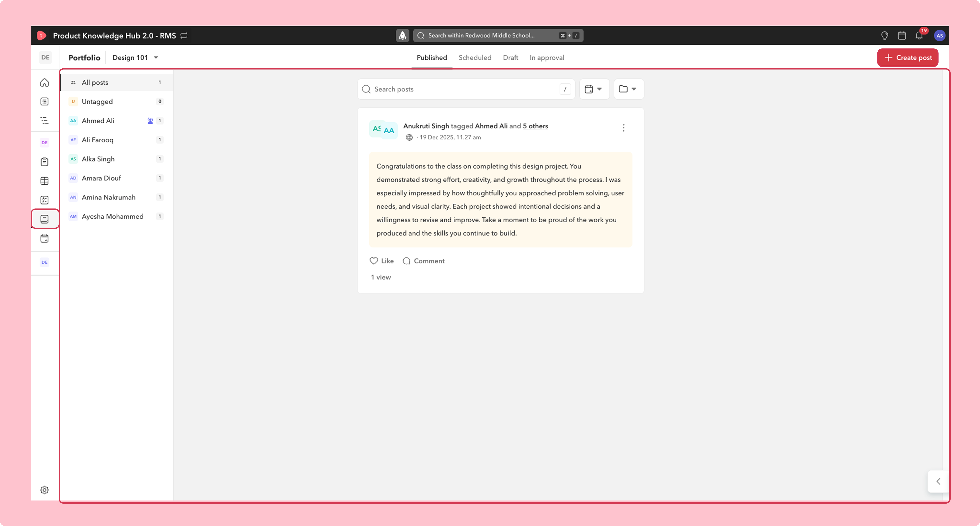Click the DE class badge left of Portfolio

click(x=45, y=57)
